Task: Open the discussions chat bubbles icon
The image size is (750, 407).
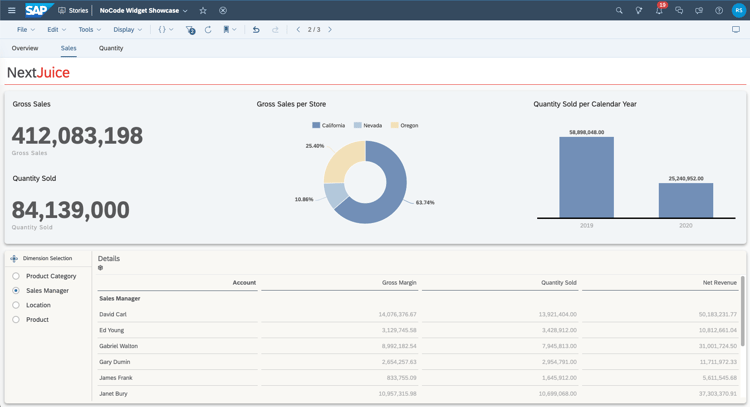Action: 679,10
